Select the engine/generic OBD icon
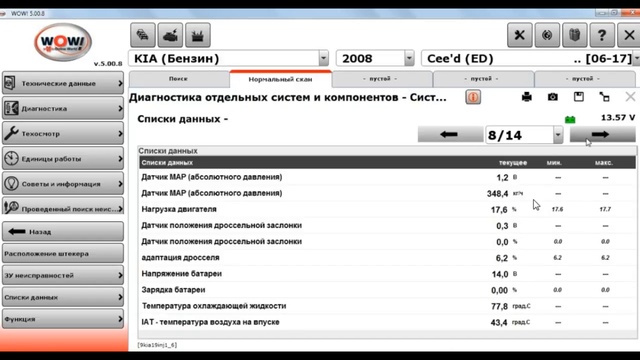 198,35
